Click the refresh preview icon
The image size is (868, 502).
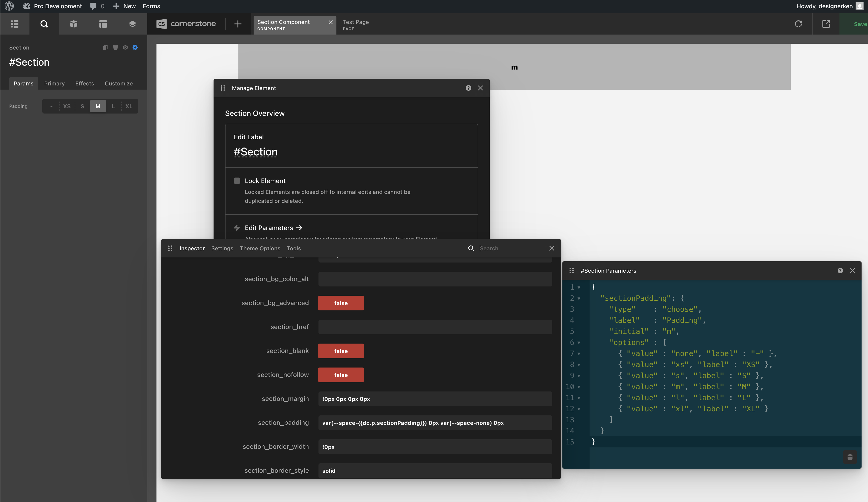click(x=799, y=24)
